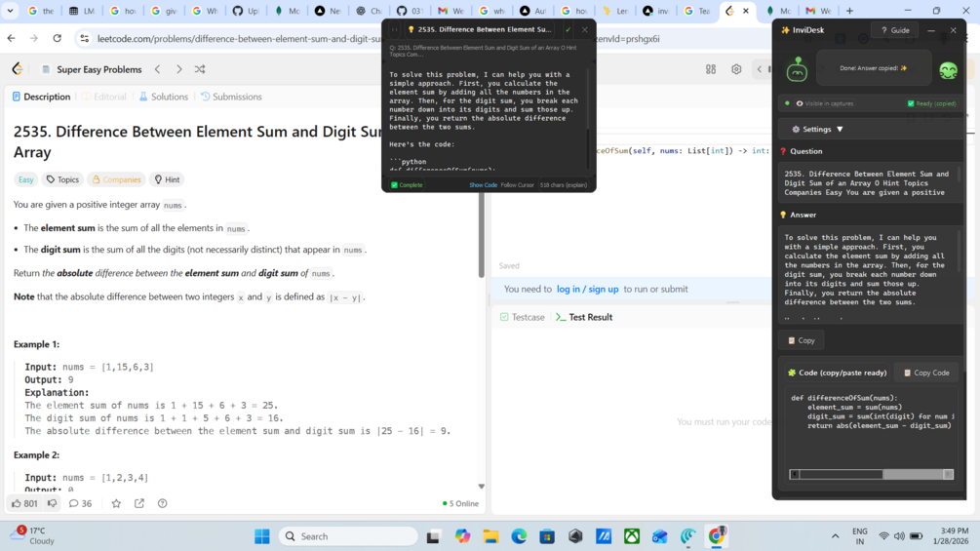Click the 518 chars (explain) button
Viewport: 980px width, 551px height.
click(x=563, y=185)
